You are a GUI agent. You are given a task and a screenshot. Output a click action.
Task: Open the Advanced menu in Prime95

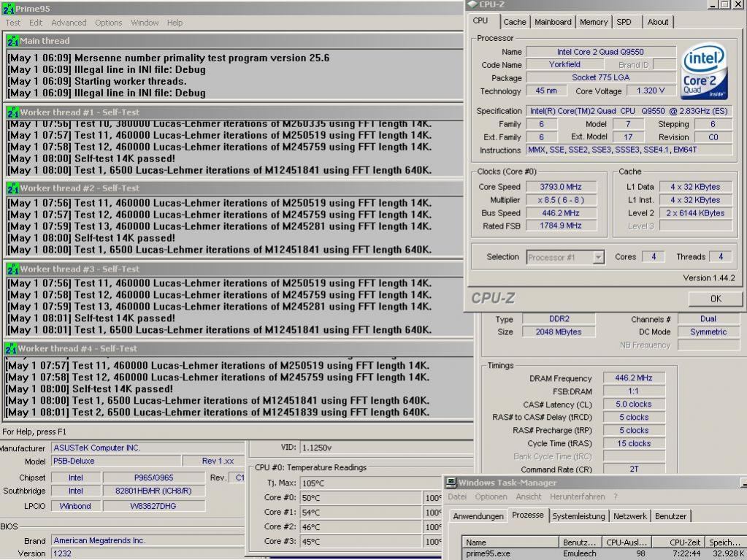tap(69, 23)
